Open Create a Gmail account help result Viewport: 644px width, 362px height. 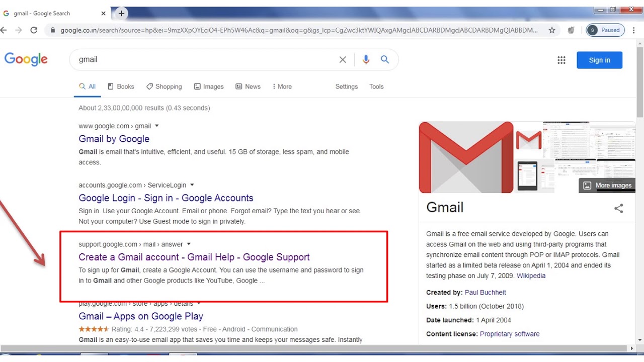point(194,257)
